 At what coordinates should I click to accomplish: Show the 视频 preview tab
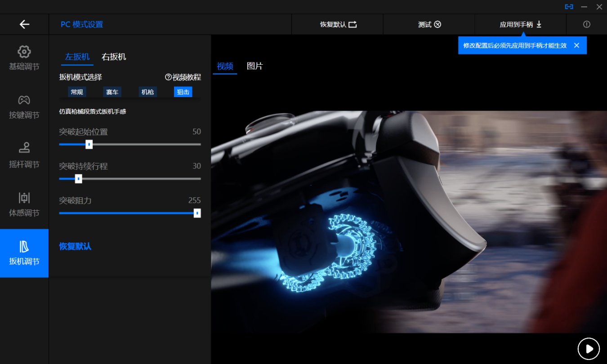225,66
